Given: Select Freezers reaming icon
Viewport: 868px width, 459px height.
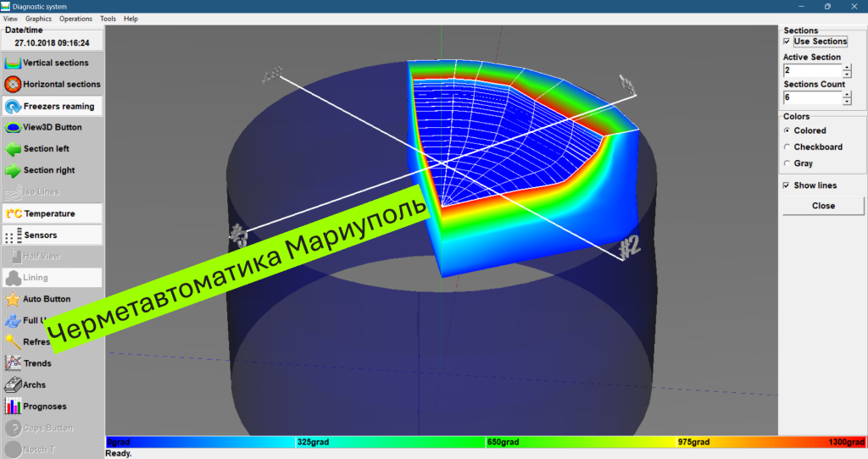Looking at the screenshot, I should coord(13,106).
